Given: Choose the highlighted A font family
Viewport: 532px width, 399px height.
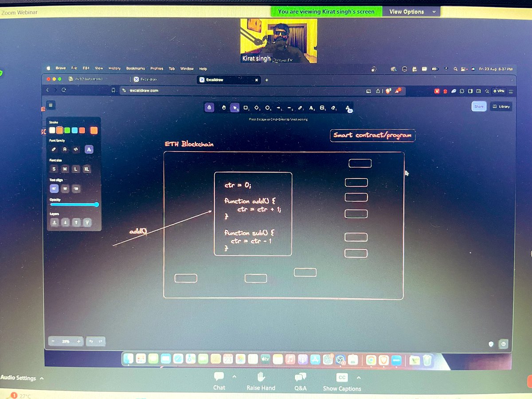Looking at the screenshot, I should [x=89, y=149].
